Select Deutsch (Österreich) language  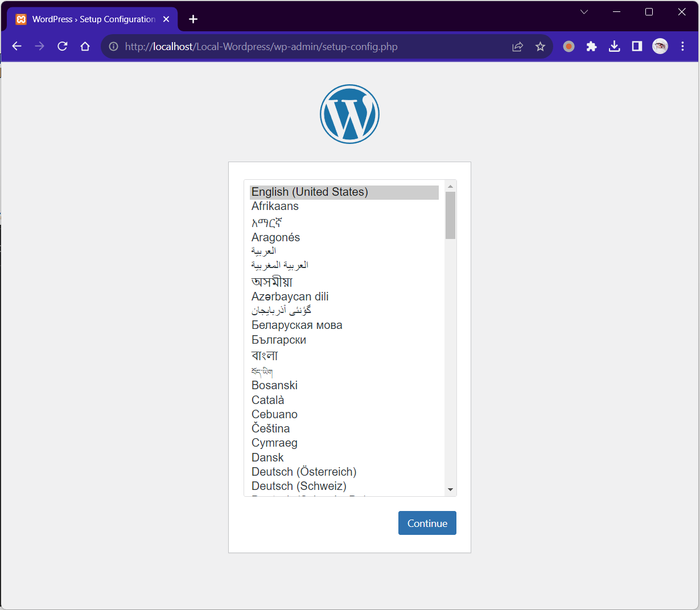pos(344,472)
